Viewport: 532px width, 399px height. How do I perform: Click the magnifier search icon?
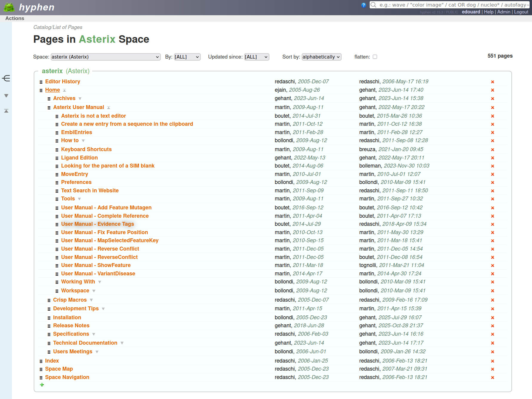tap(373, 5)
